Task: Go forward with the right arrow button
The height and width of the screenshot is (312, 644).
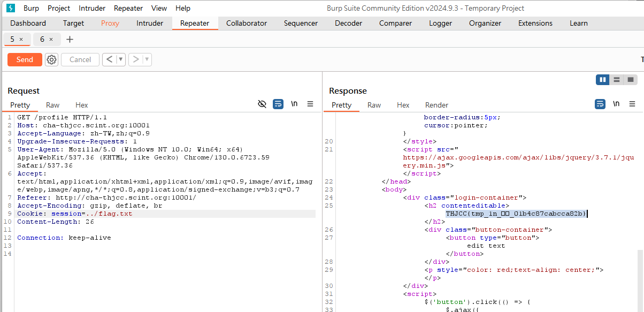Action: [x=136, y=59]
